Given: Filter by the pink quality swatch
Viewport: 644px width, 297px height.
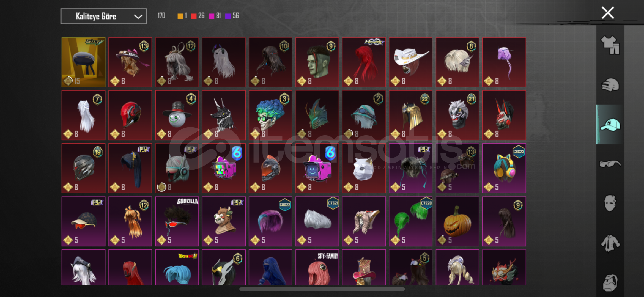Looking at the screenshot, I should coord(211,16).
